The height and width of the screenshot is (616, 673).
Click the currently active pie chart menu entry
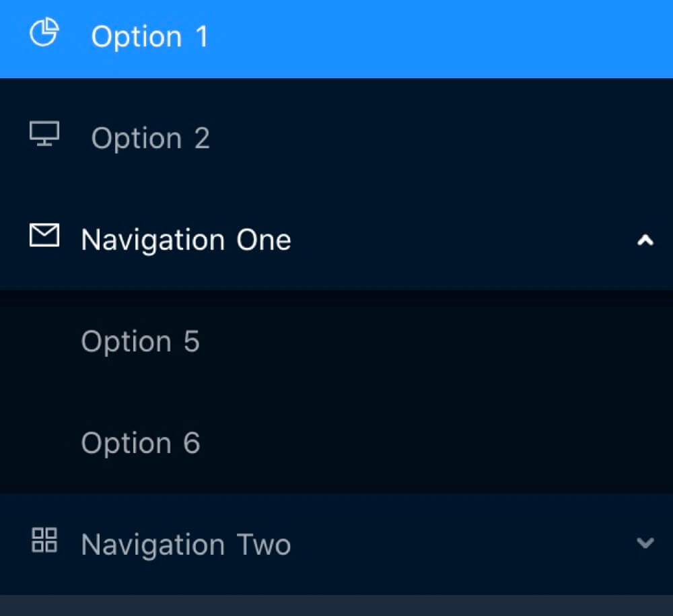[149, 36]
